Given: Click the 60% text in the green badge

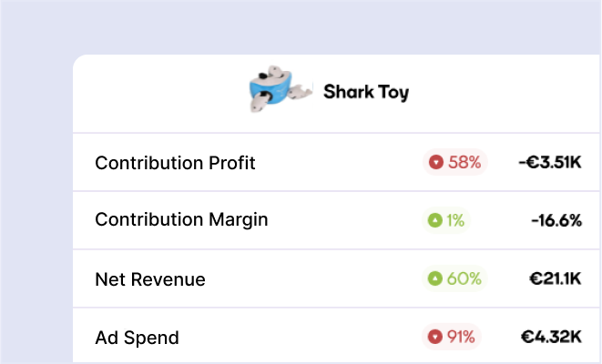Looking at the screenshot, I should tap(464, 278).
